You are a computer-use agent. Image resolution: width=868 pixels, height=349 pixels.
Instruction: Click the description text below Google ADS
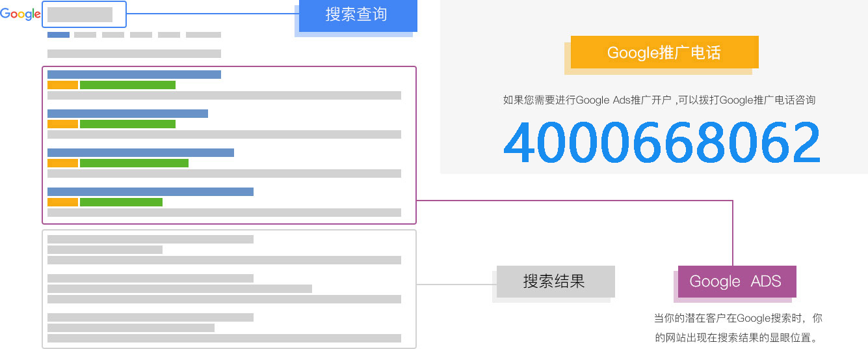737,328
